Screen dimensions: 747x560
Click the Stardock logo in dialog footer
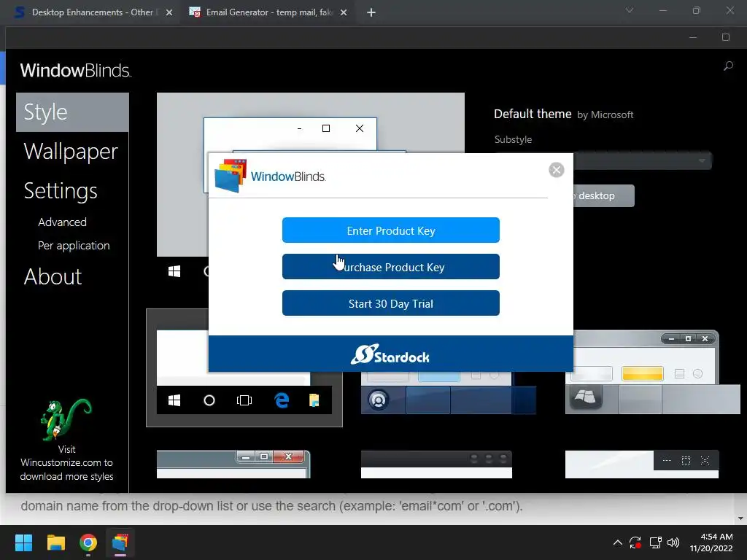[390, 354]
